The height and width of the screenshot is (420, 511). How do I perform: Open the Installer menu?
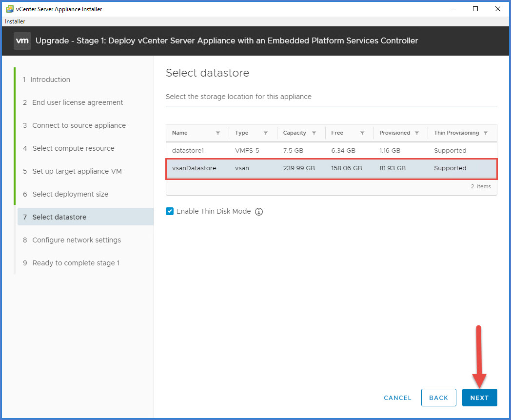[x=15, y=21]
